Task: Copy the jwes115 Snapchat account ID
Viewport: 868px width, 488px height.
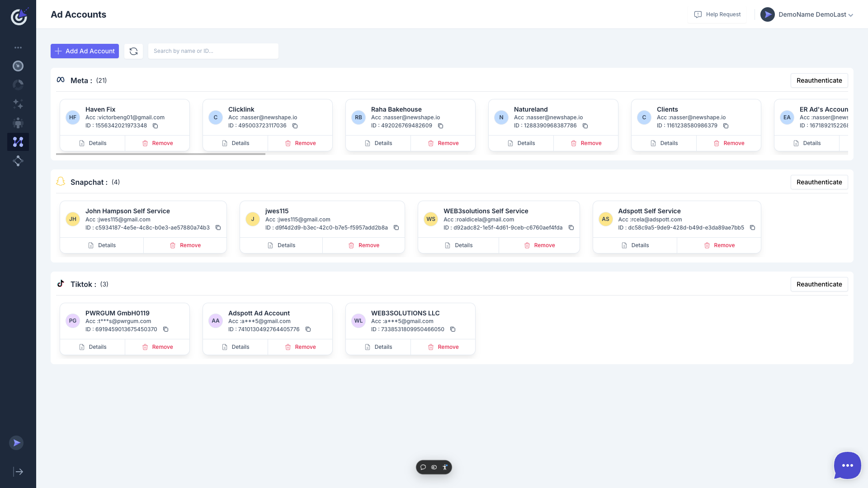Action: [x=396, y=228]
